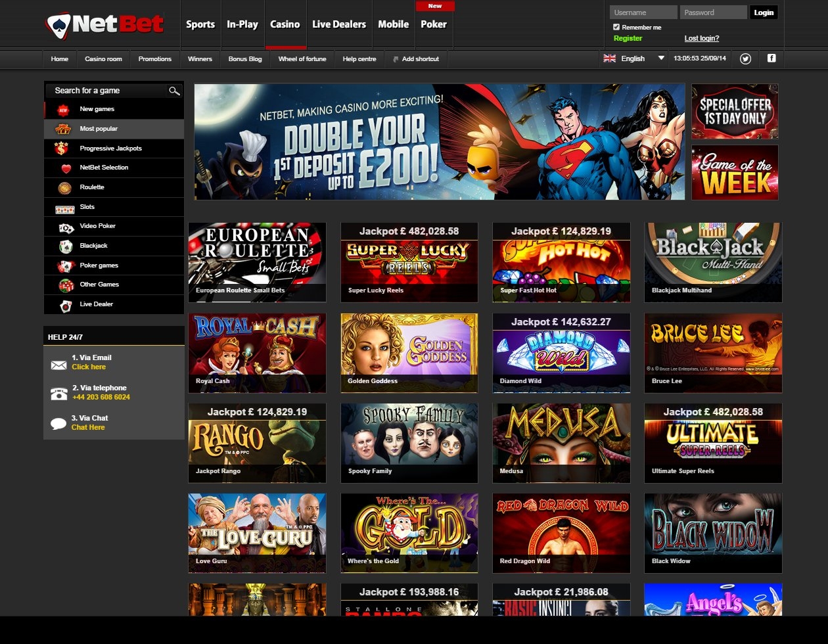Follow the Lost login? link
The image size is (828, 644).
point(702,38)
